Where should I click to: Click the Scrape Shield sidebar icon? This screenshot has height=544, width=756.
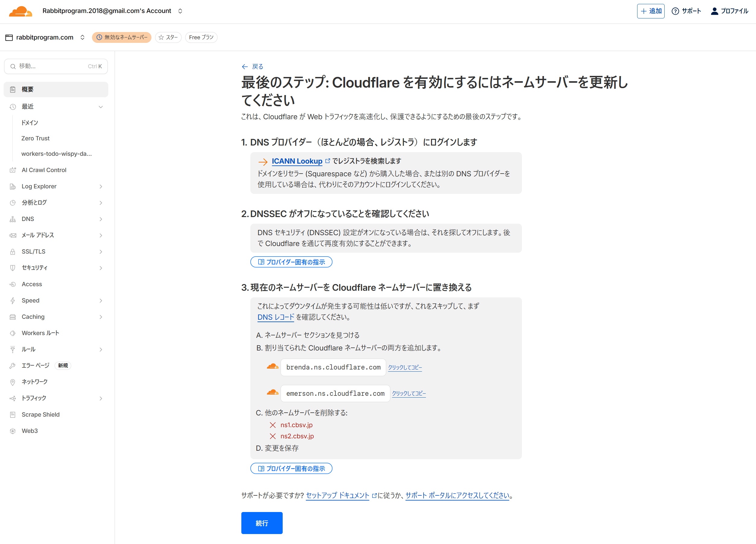[13, 414]
